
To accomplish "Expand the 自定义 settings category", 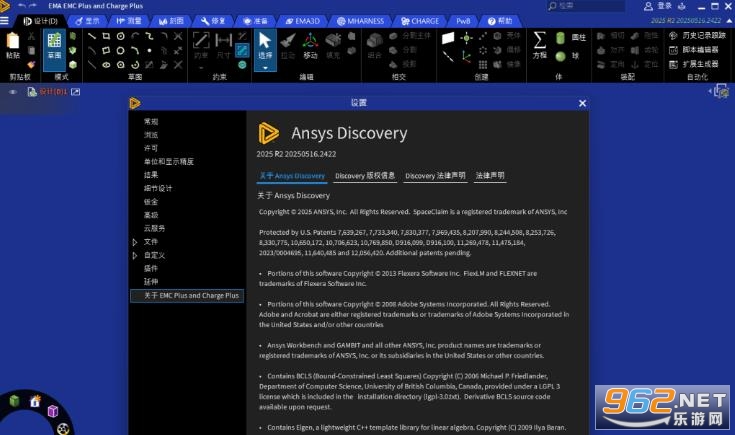I will [135, 255].
